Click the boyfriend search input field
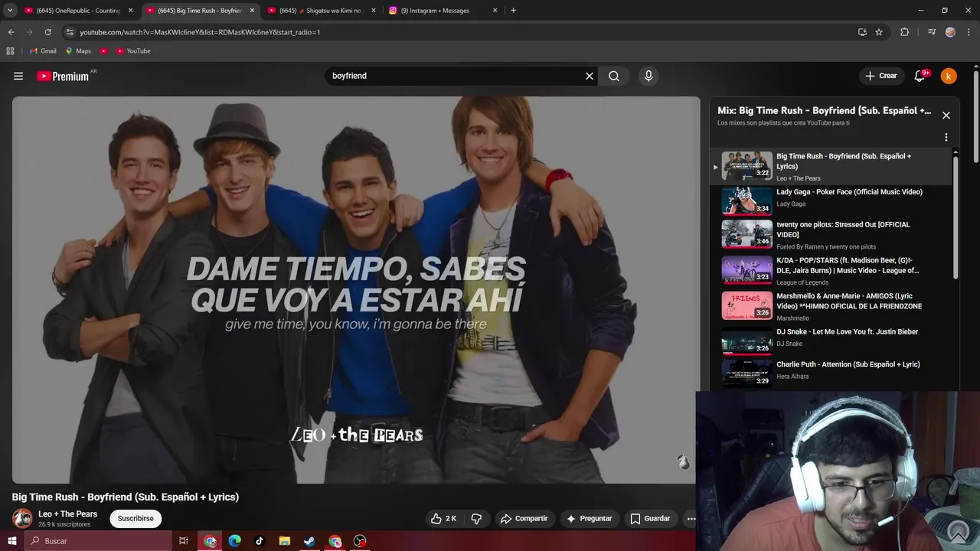Image resolution: width=980 pixels, height=551 pixels. [x=455, y=76]
